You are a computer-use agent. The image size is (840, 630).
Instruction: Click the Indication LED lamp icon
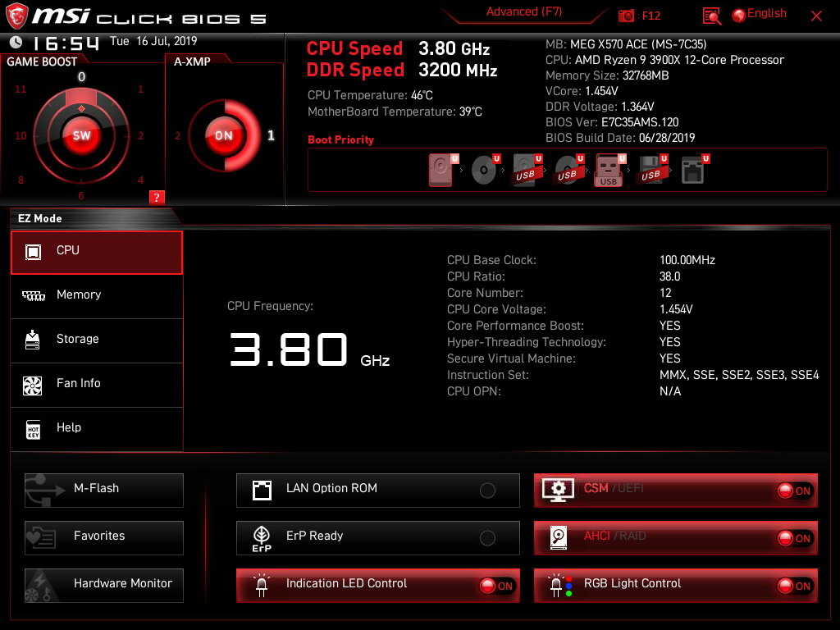[262, 585]
